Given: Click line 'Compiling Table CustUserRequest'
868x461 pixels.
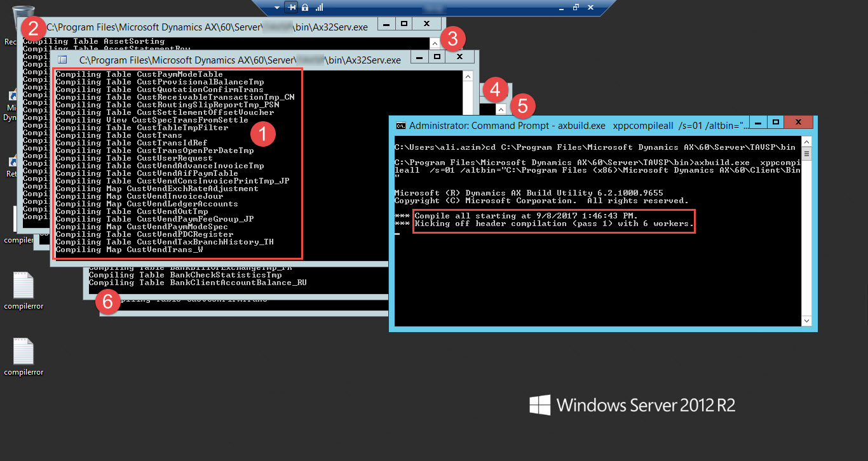Looking at the screenshot, I should [134, 158].
